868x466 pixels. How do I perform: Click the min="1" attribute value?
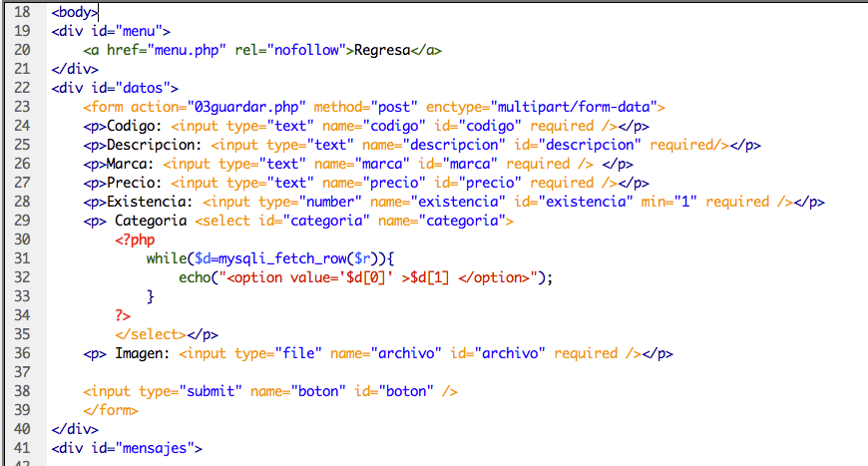683,202
